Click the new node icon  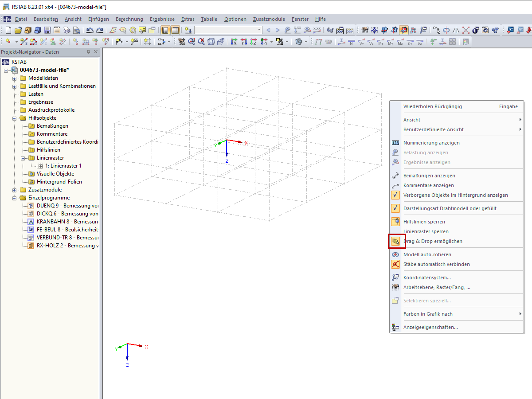click(x=8, y=42)
